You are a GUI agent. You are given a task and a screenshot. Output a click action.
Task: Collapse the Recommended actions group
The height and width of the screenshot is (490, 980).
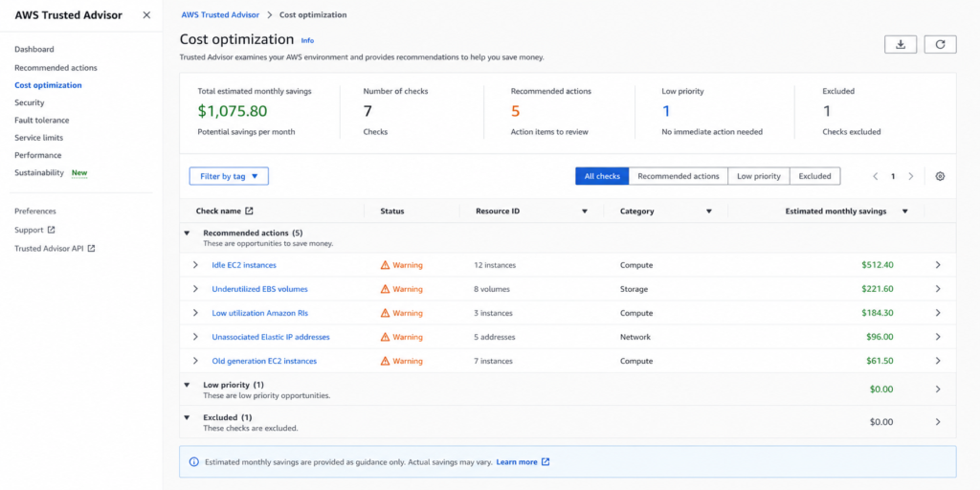187,233
